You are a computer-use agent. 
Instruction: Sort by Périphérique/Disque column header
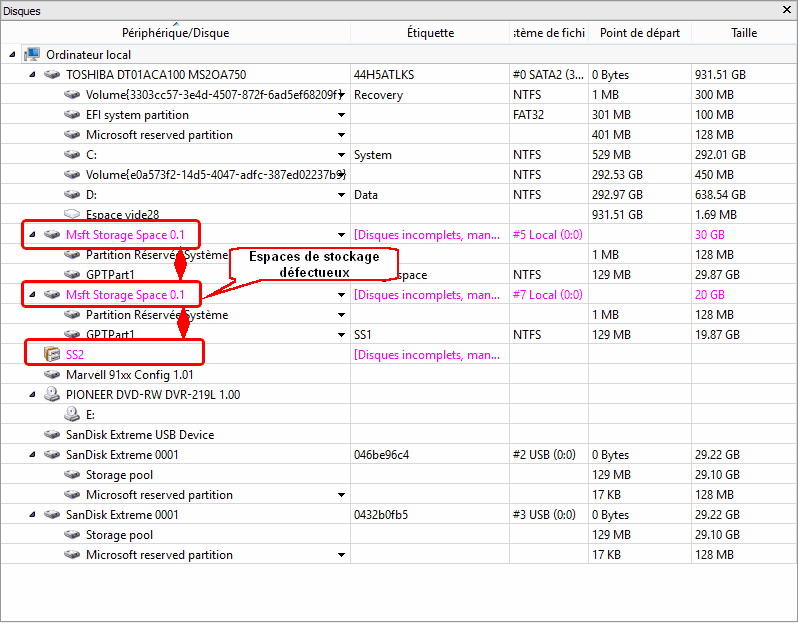[176, 33]
